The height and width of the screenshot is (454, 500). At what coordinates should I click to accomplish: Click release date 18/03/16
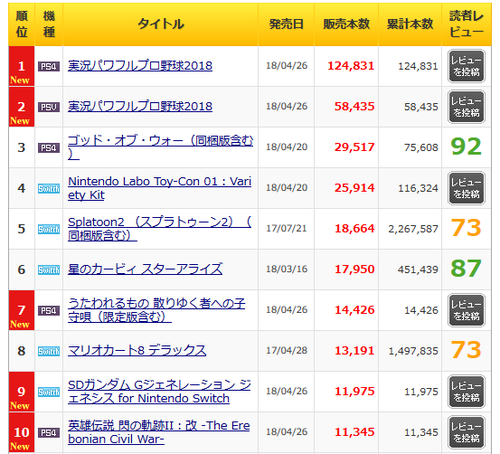286,269
